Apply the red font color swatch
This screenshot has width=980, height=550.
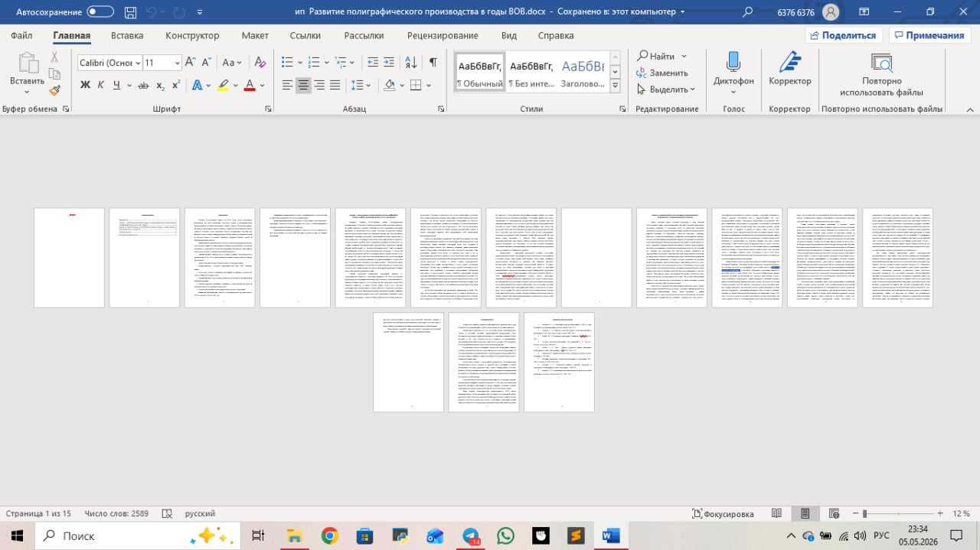coord(249,86)
